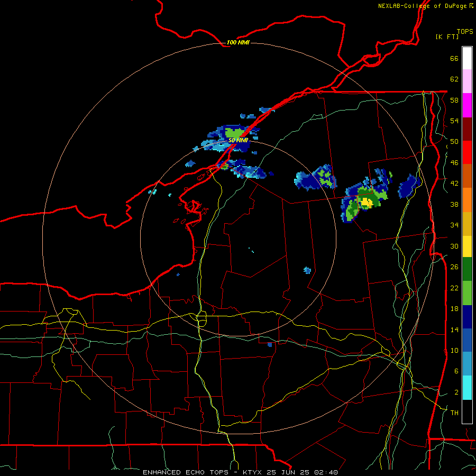Select the dark red legend swatch
The image size is (476, 476).
click(467, 129)
